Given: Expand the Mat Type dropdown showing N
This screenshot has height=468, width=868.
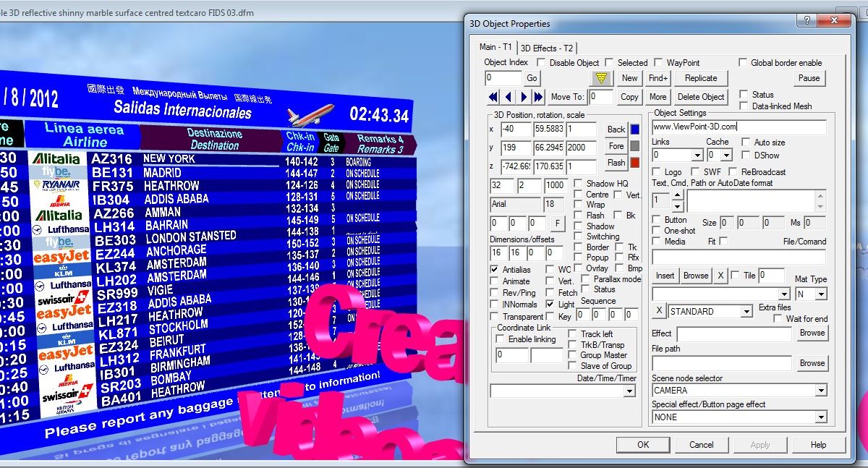Looking at the screenshot, I should [821, 294].
